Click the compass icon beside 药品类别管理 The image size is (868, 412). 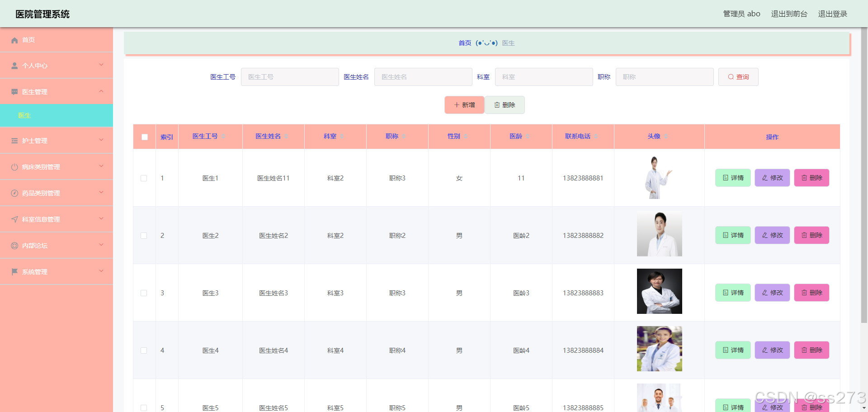[x=14, y=193]
